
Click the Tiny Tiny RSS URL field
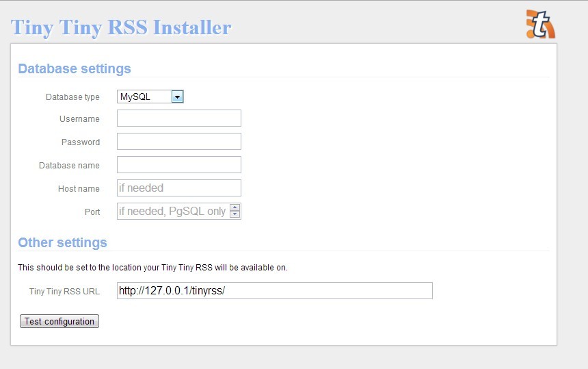274,291
